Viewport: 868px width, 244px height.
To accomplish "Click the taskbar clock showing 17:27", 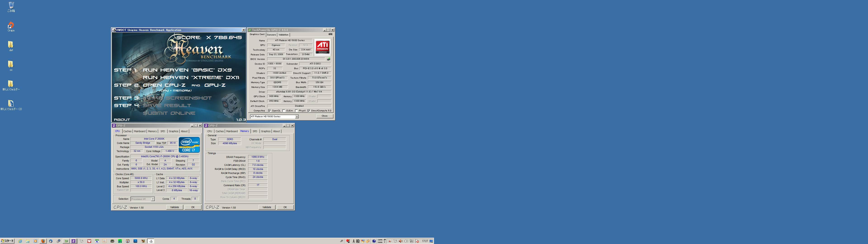I will tap(425, 241).
